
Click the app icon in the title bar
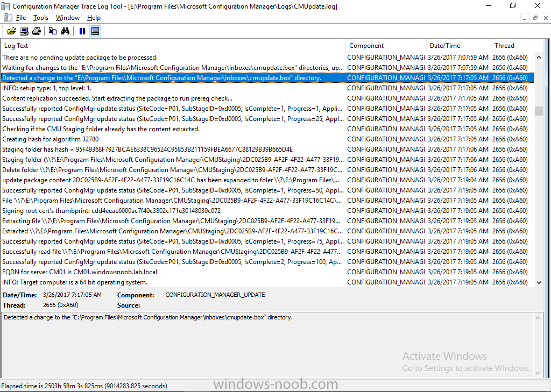coord(5,6)
